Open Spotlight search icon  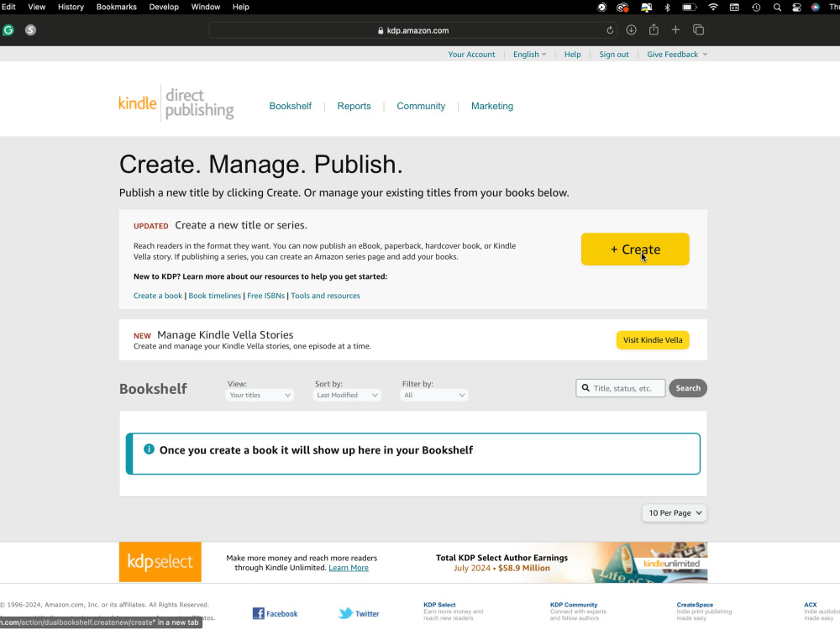777,7
